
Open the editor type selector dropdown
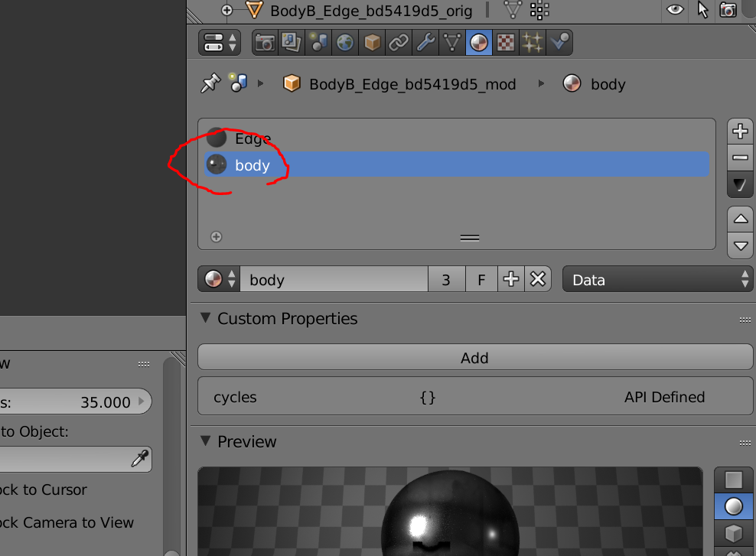[x=220, y=42]
